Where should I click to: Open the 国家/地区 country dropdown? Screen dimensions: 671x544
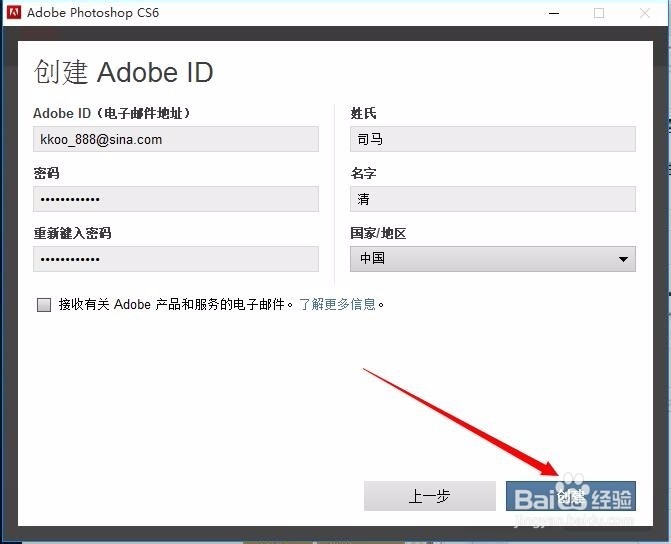493,259
